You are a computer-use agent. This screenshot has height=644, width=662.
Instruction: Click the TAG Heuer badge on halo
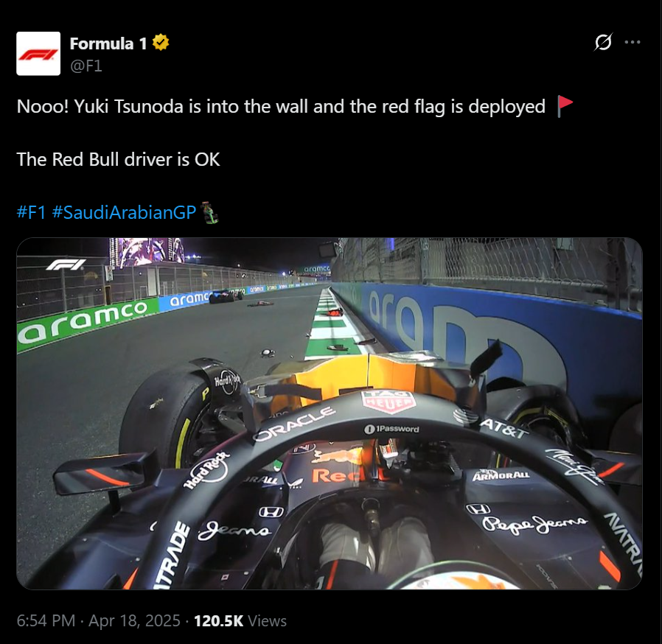point(389,402)
